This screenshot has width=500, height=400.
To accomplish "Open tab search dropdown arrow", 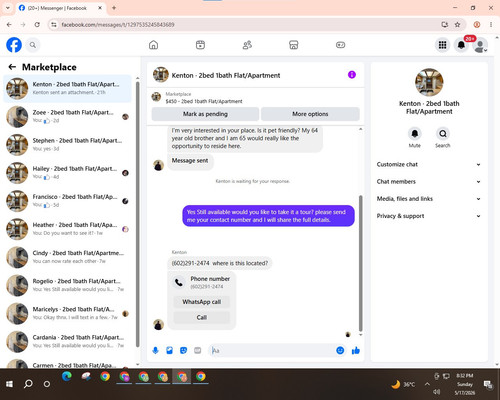I will [8, 8].
